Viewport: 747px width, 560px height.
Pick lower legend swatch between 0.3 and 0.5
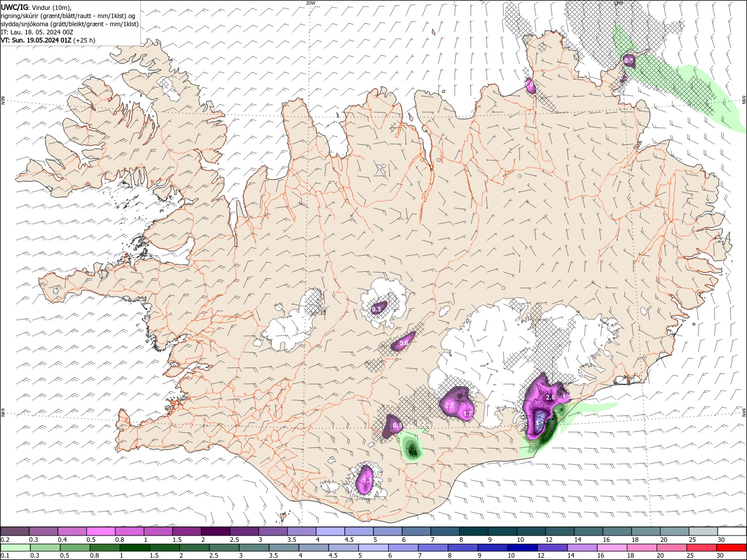pyautogui.click(x=45, y=548)
